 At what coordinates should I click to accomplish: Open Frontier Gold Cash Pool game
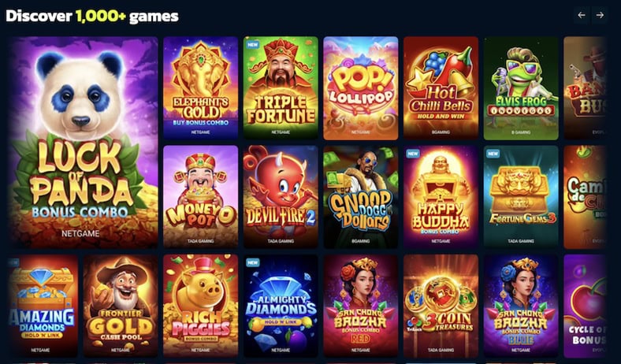(x=121, y=306)
